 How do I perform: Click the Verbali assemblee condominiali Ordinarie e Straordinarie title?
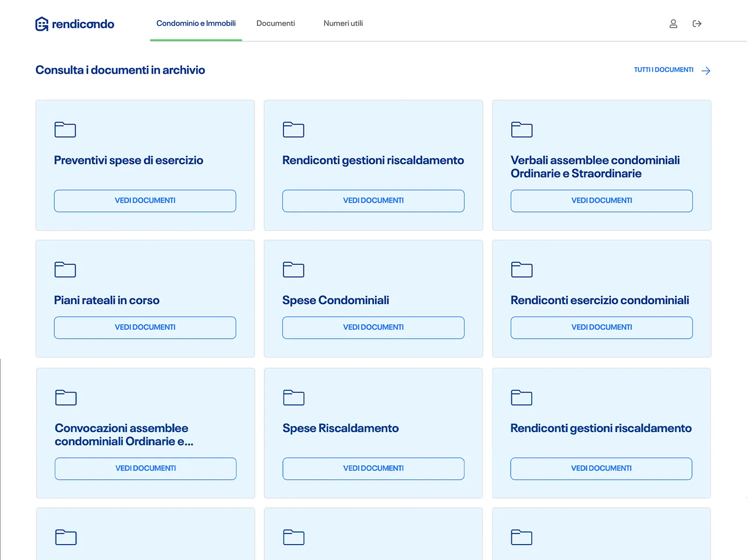595,167
